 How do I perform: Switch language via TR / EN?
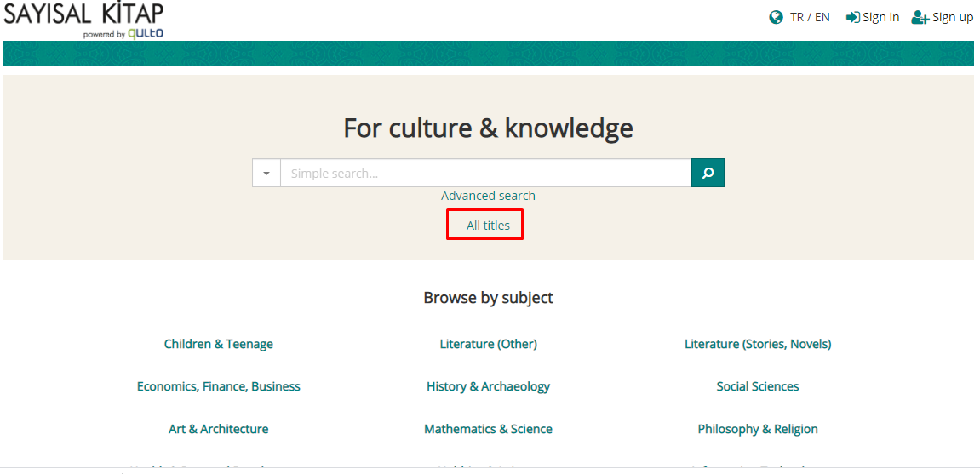pos(810,17)
